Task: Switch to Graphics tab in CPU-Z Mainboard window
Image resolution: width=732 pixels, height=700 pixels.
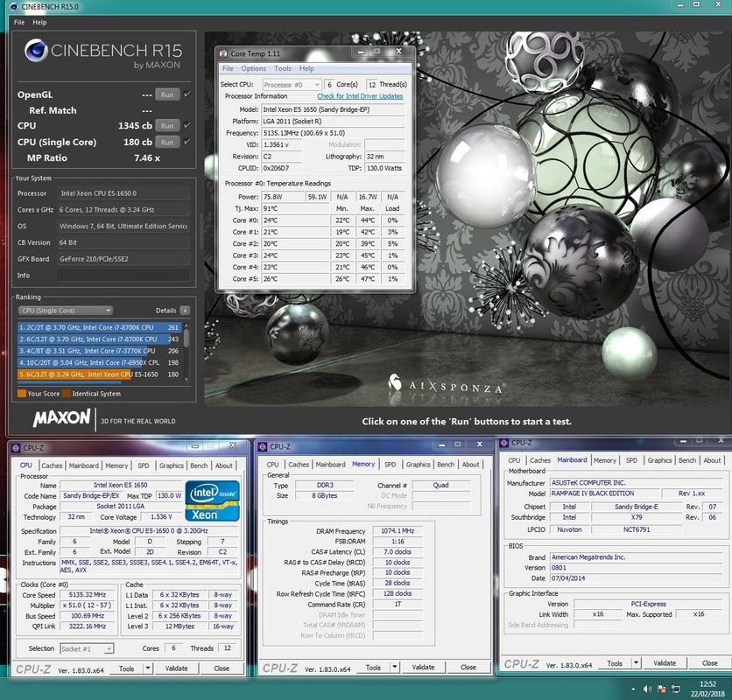Action: (659, 460)
